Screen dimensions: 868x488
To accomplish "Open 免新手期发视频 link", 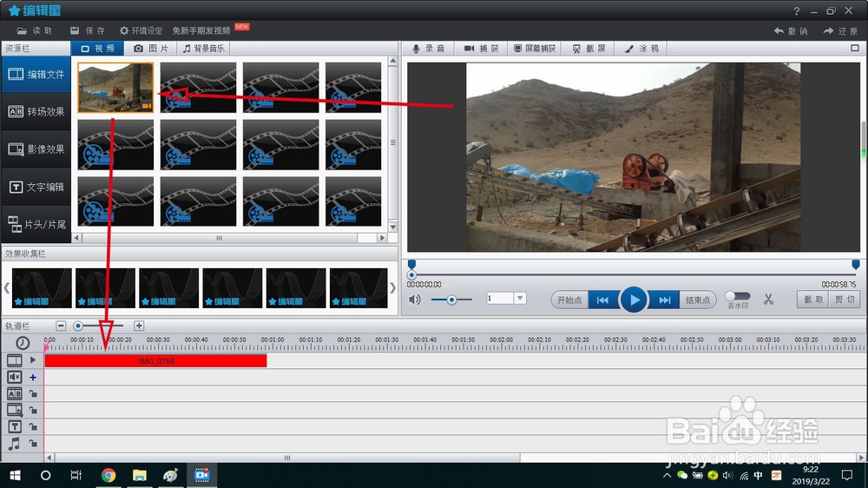I will [x=201, y=30].
